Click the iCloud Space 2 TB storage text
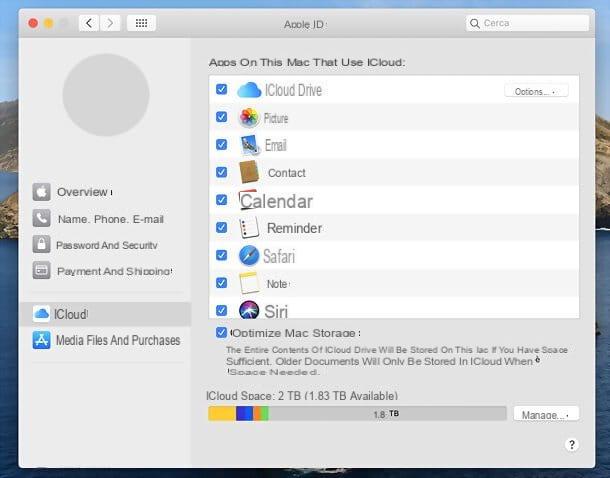This screenshot has width=610, height=478. [x=302, y=396]
